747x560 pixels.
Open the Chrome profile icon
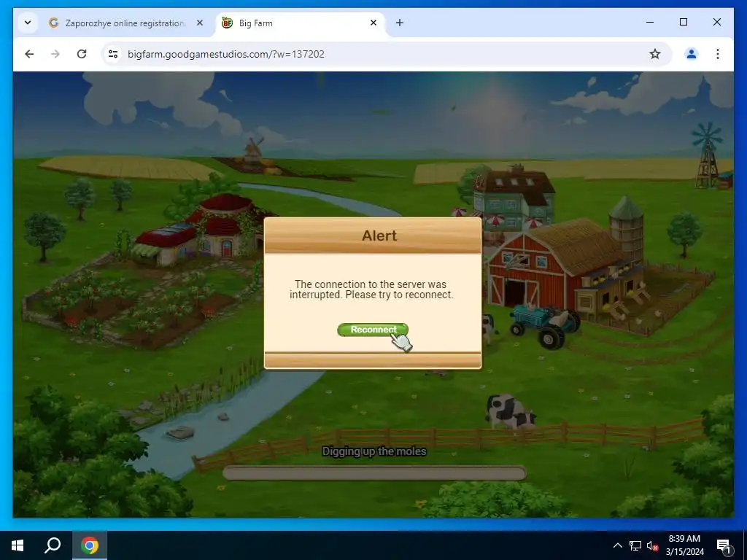pyautogui.click(x=692, y=54)
